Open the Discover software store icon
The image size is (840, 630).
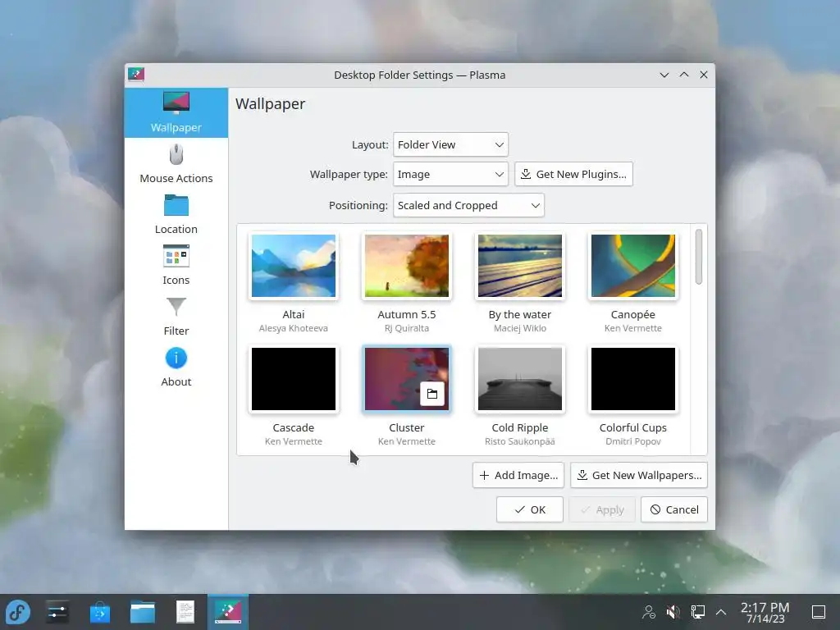[99, 612]
